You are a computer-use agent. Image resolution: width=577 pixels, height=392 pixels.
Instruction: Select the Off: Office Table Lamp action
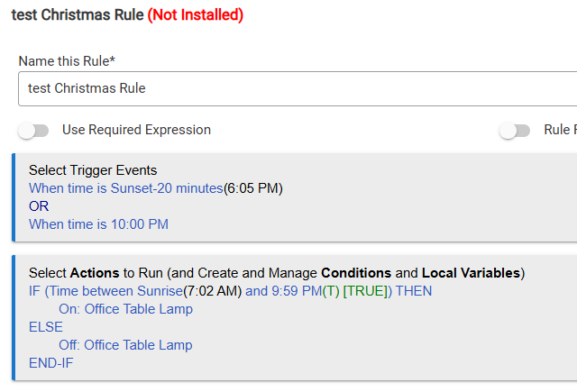125,345
